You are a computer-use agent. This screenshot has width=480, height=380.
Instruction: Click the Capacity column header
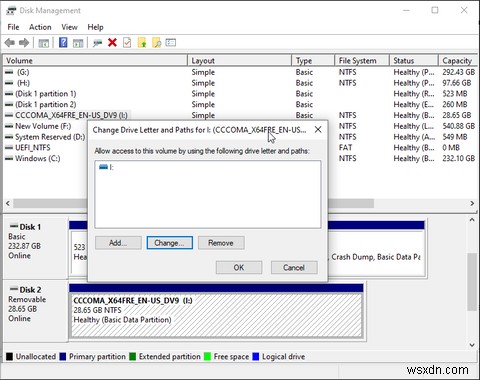(x=458, y=61)
